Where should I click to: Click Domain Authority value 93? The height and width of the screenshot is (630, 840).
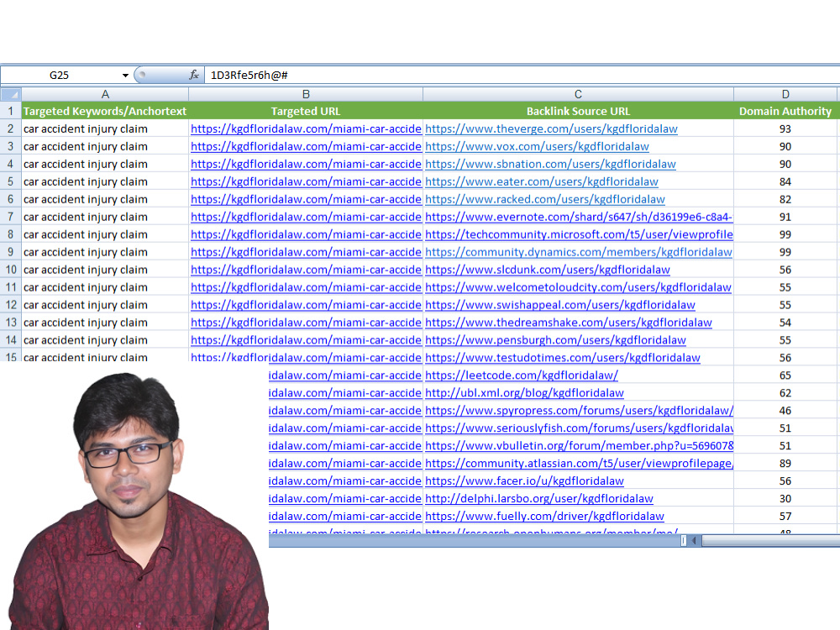[x=785, y=129]
